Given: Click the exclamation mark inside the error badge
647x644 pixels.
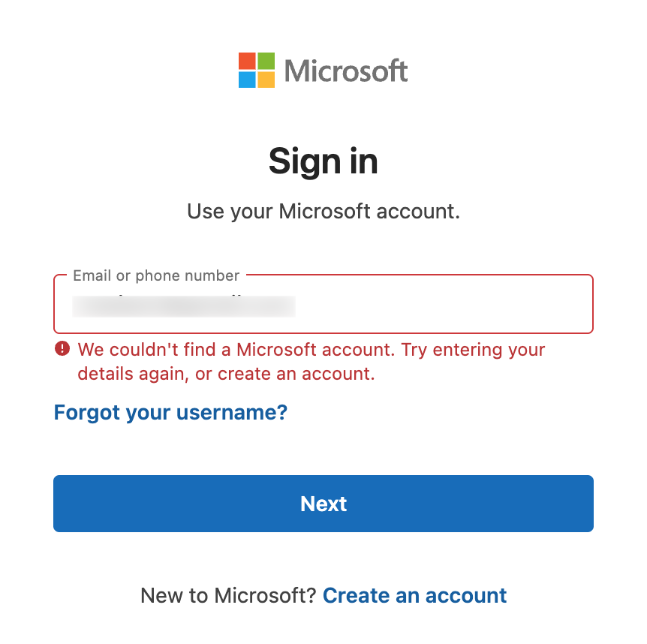Looking at the screenshot, I should (61, 349).
